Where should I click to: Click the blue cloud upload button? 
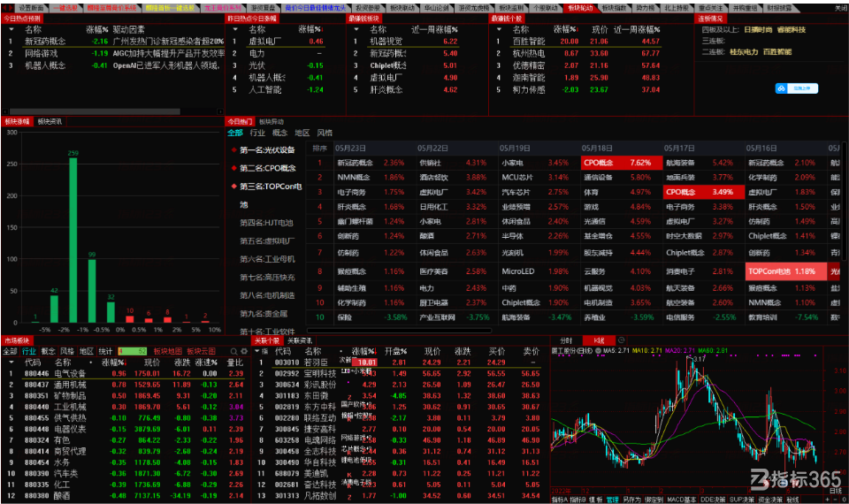pyautogui.click(x=797, y=88)
